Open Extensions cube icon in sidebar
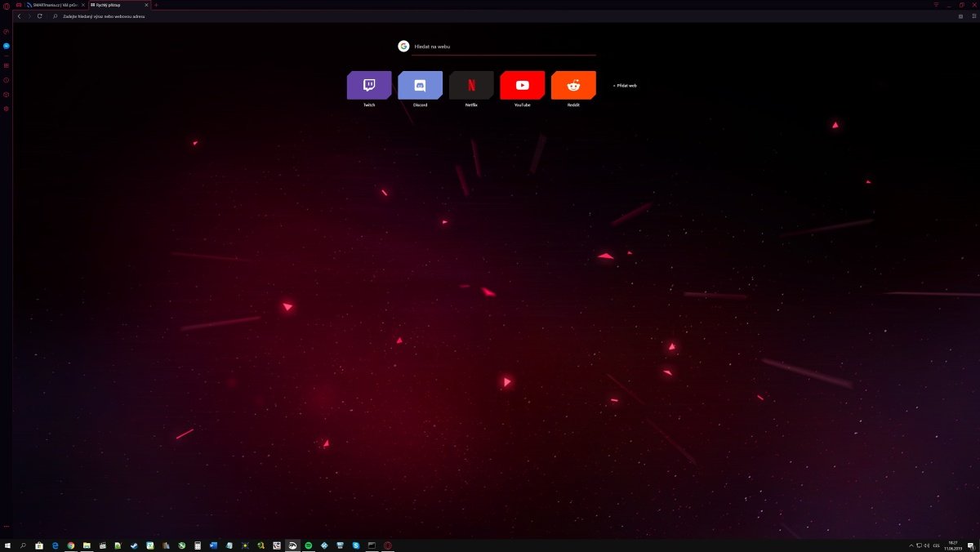Viewport: 980px width, 552px height. click(7, 95)
